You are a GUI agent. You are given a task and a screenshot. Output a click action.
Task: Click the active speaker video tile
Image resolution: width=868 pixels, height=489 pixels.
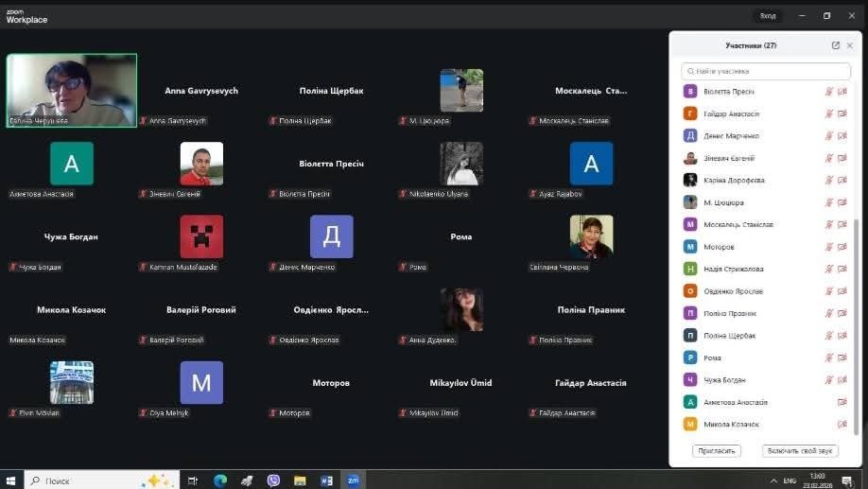(72, 90)
